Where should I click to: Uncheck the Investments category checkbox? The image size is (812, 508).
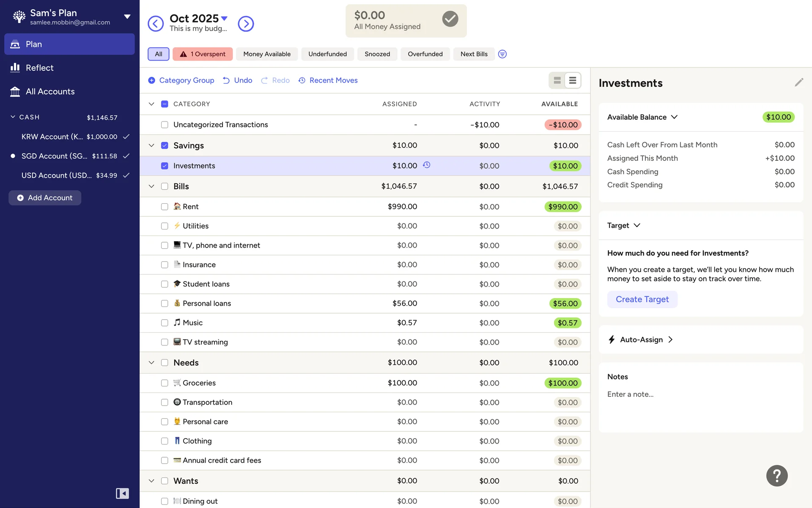(165, 166)
